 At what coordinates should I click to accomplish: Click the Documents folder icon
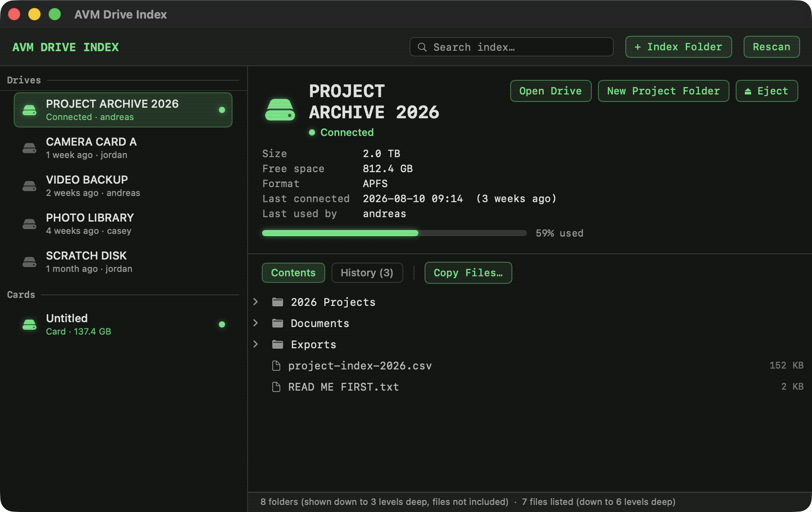(278, 323)
